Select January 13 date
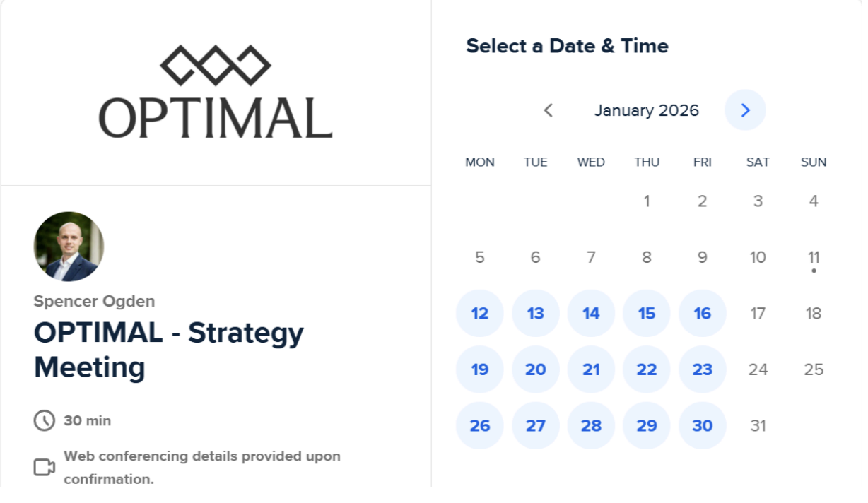The image size is (868, 503). point(536,313)
